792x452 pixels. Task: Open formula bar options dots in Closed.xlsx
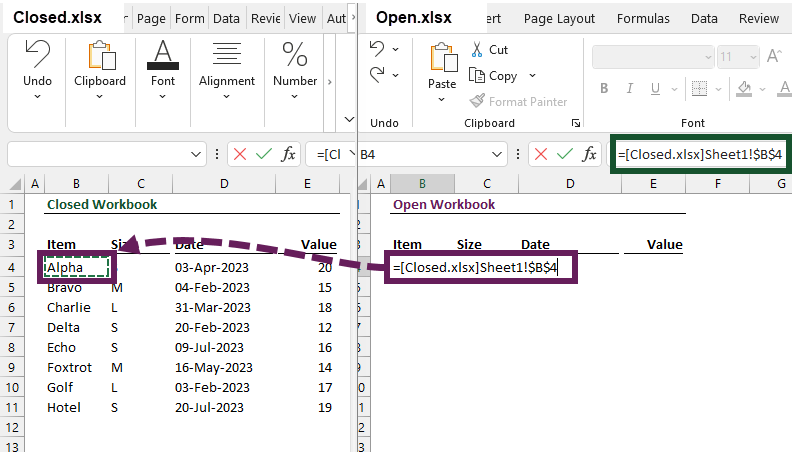(217, 154)
